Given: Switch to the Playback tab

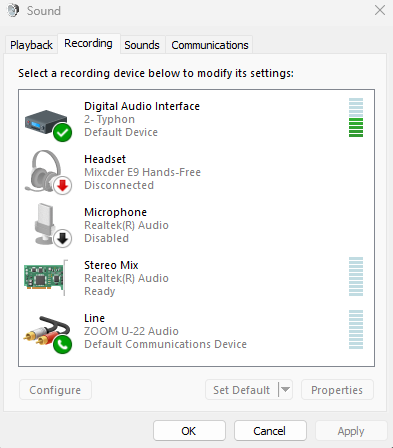Looking at the screenshot, I should (31, 45).
